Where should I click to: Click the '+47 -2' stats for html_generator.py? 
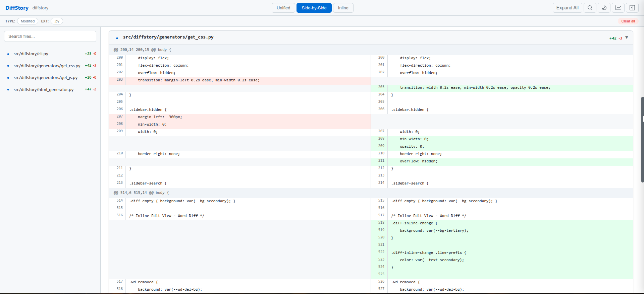pyautogui.click(x=91, y=89)
